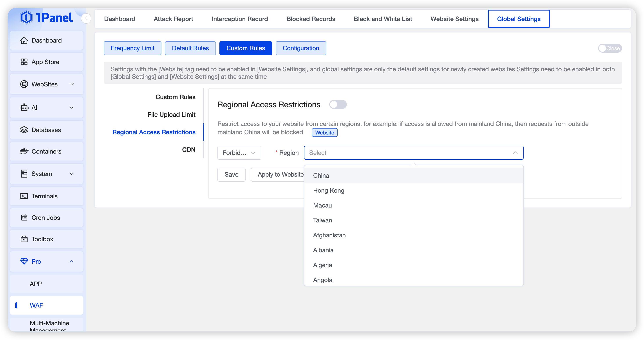Click the Cron Jobs calendar icon
644x340 pixels.
click(24, 218)
